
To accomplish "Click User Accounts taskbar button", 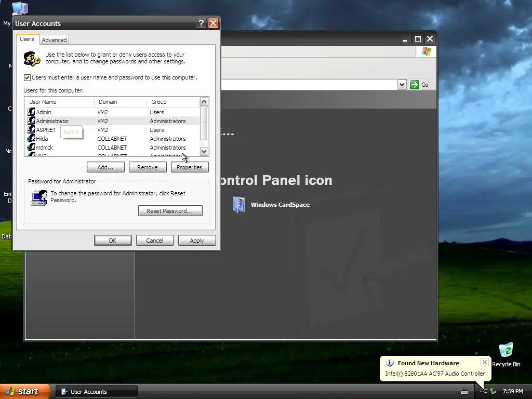I will click(x=96, y=392).
